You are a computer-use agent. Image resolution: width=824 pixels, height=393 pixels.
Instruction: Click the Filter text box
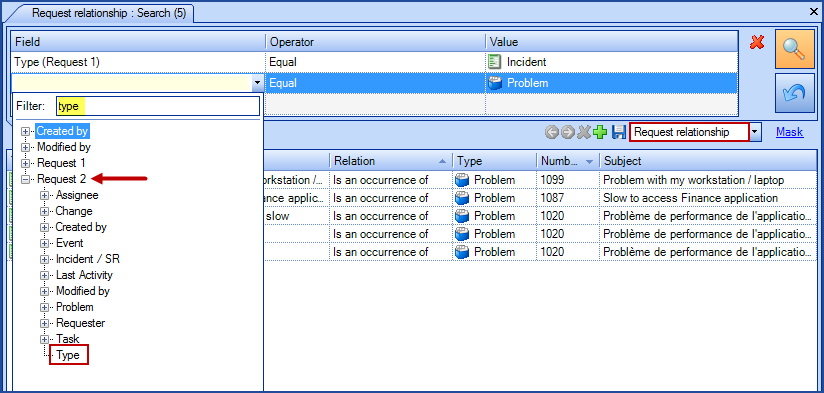coord(158,106)
